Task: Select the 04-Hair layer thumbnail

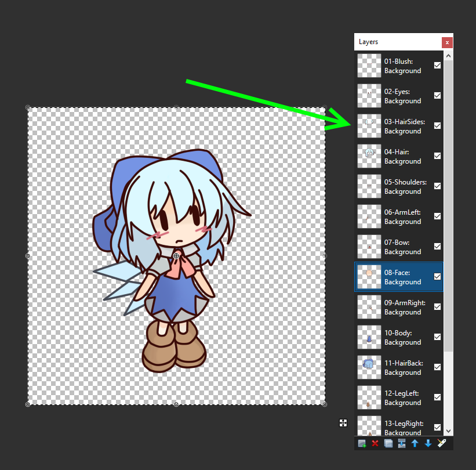Action: (369, 156)
